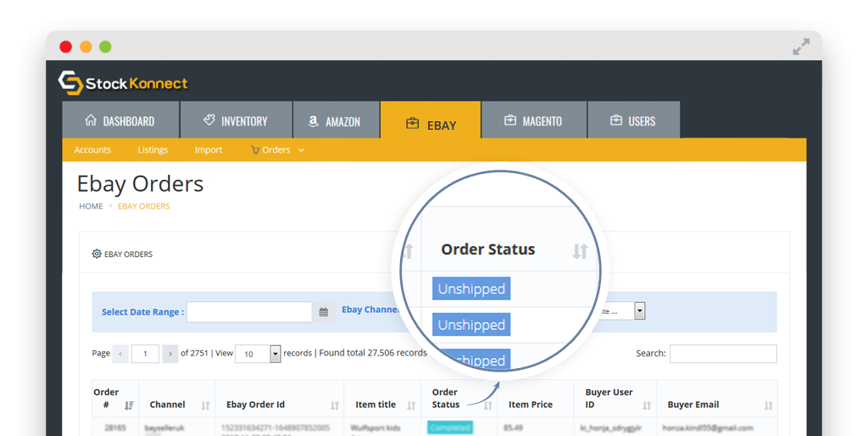The height and width of the screenshot is (436, 868).
Task: Click the page number field
Action: [145, 354]
